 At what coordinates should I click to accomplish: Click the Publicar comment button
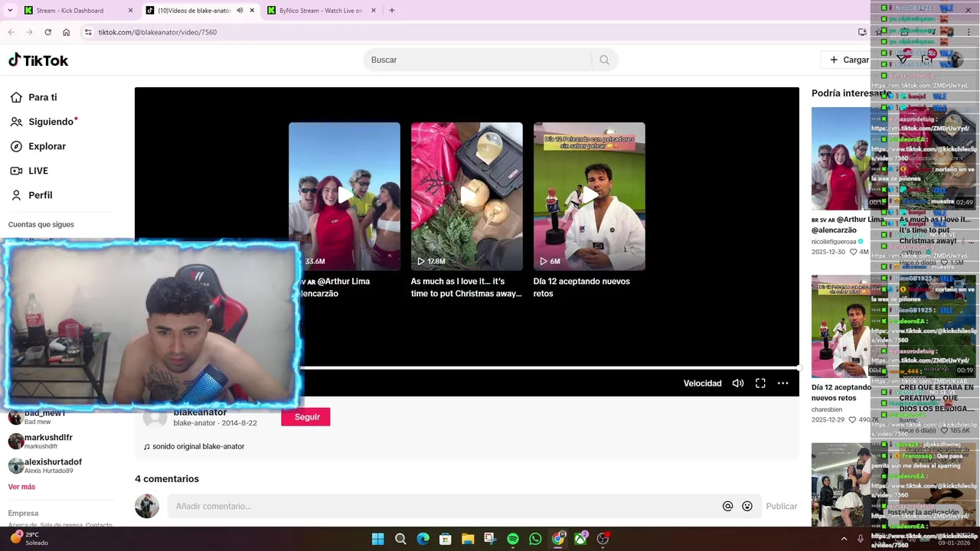[782, 506]
